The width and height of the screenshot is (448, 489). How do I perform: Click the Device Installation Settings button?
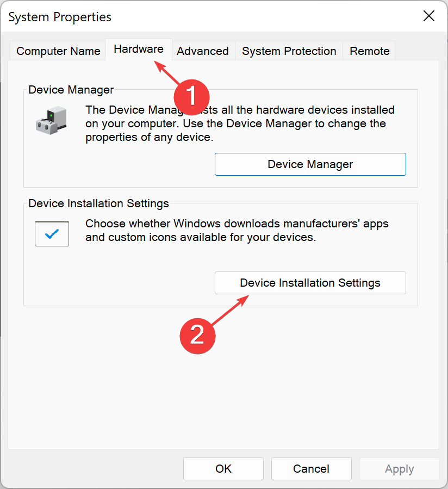(310, 283)
